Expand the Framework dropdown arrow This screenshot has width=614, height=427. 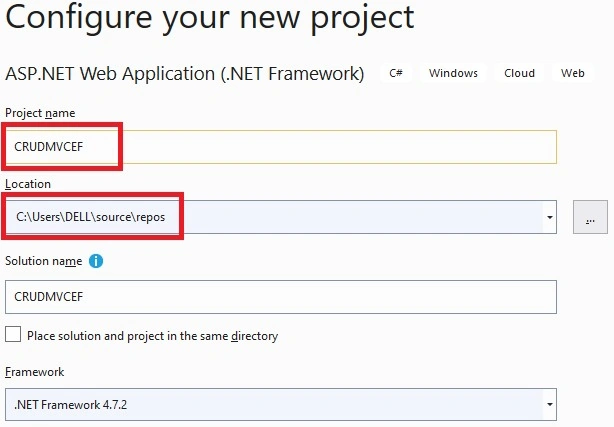tap(550, 404)
